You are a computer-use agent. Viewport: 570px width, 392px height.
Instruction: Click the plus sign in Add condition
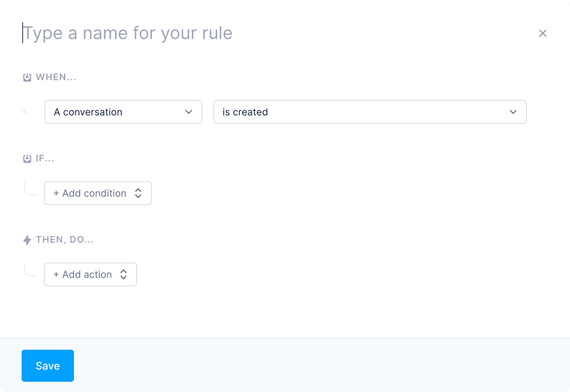56,193
